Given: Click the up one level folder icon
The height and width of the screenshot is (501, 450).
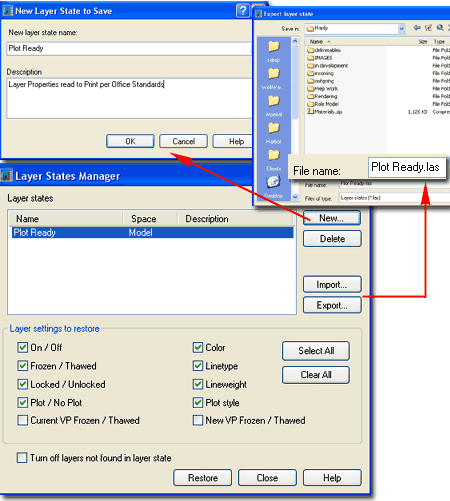Looking at the screenshot, I should tap(428, 28).
